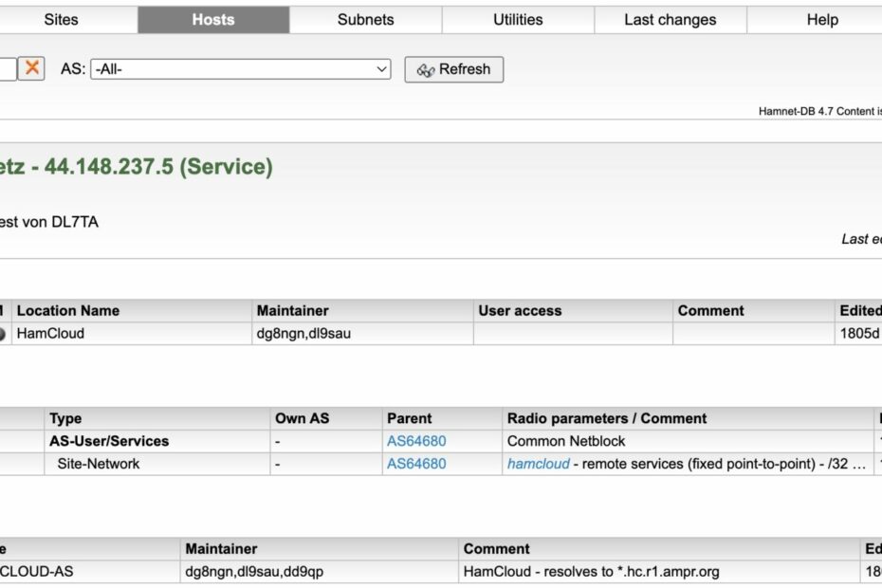Go to the Utilities tab

(x=518, y=19)
